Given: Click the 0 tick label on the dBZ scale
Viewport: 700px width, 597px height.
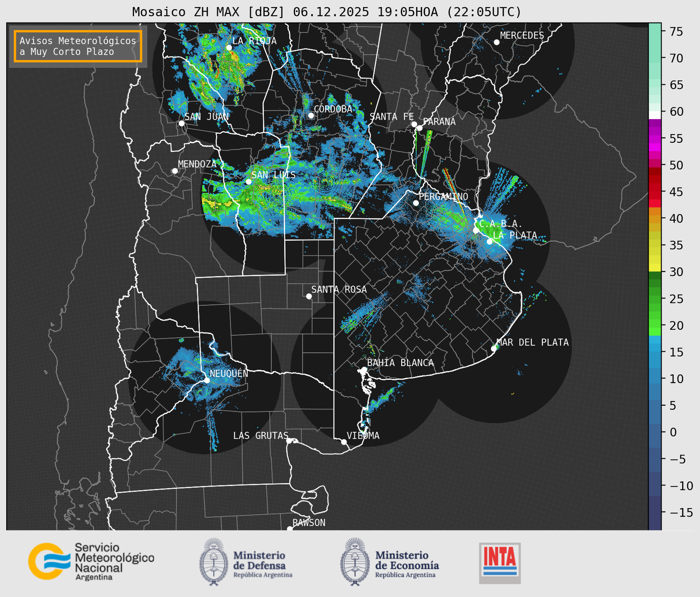Looking at the screenshot, I should (673, 432).
